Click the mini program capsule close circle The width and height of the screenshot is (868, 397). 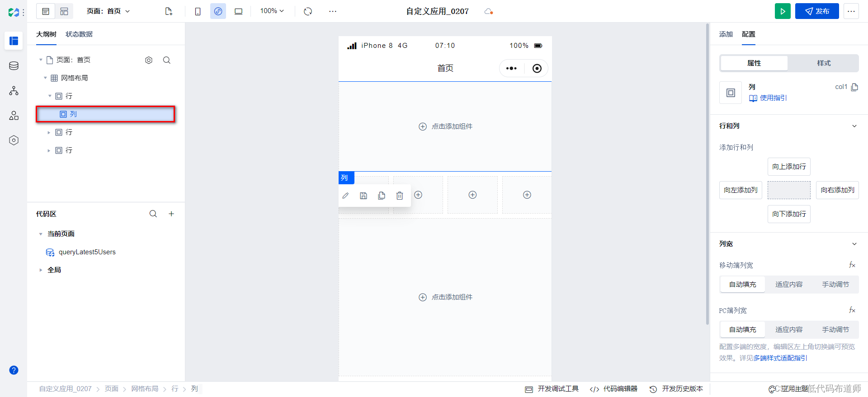pos(537,68)
